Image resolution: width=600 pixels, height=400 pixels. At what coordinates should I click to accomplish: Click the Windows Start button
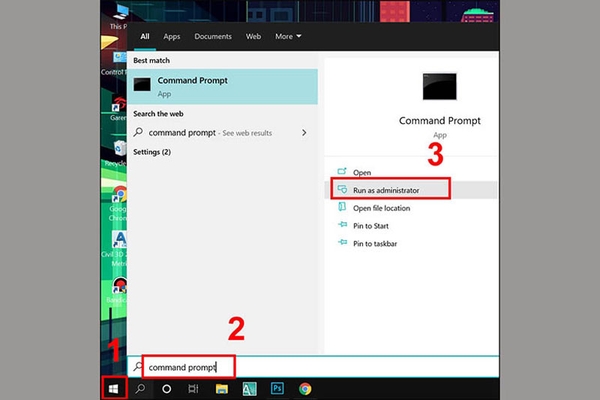pos(113,389)
